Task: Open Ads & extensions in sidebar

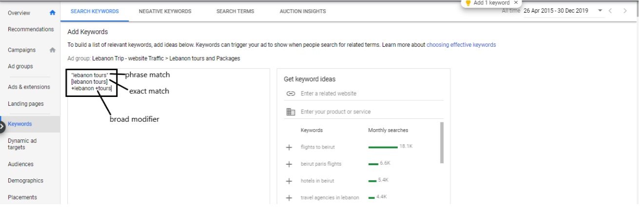Action: pos(29,87)
